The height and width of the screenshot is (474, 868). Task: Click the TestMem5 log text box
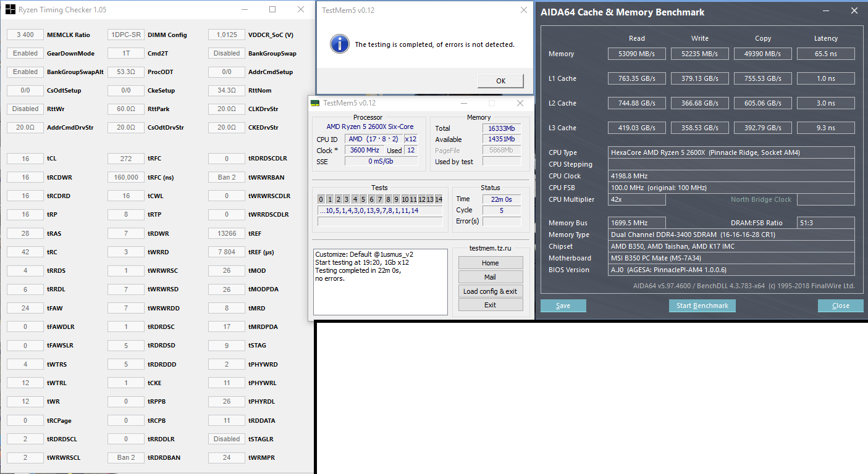point(381,282)
